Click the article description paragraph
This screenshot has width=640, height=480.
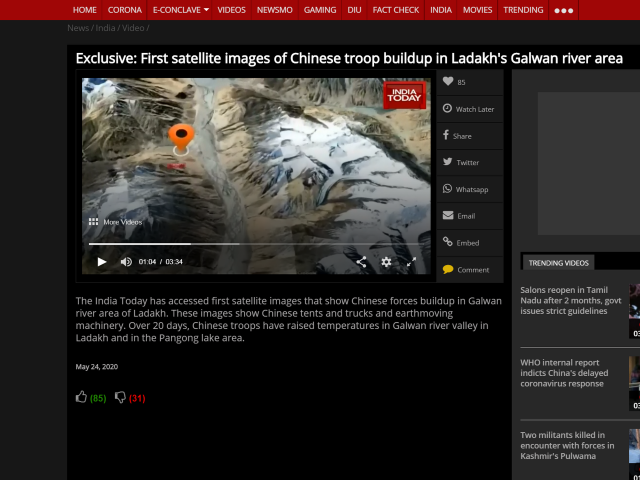[289, 320]
